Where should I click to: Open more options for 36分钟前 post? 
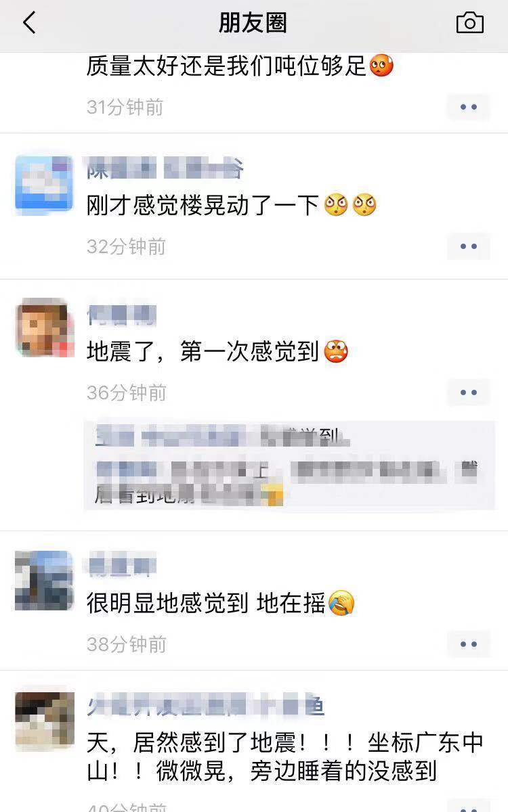click(469, 392)
